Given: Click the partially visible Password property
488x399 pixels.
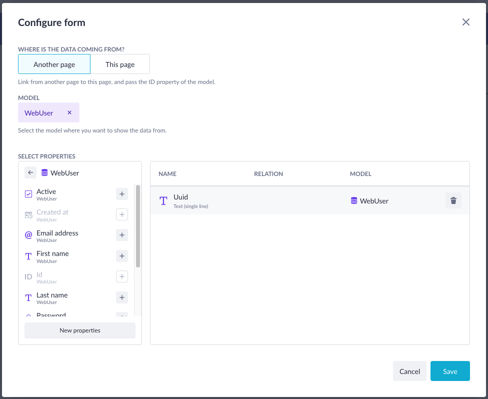Looking at the screenshot, I should tap(51, 314).
